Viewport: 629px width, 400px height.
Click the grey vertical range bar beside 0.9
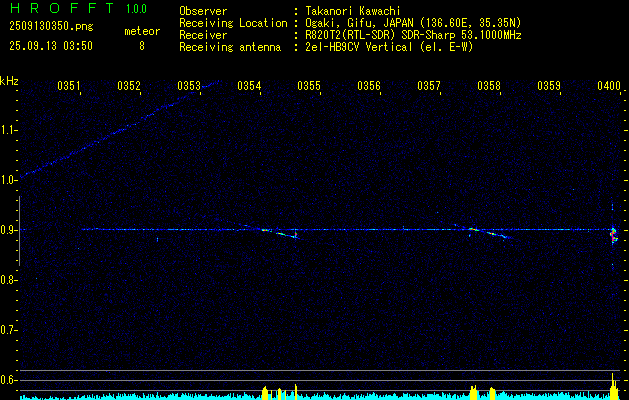pos(19,231)
